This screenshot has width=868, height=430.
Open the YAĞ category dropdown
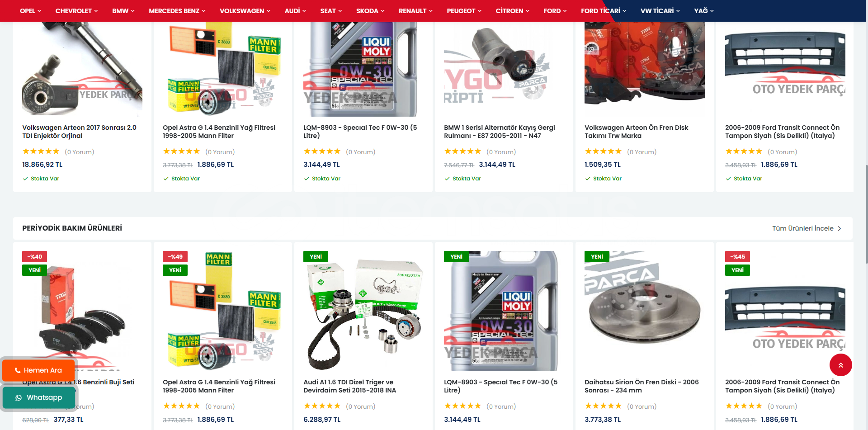coord(704,11)
